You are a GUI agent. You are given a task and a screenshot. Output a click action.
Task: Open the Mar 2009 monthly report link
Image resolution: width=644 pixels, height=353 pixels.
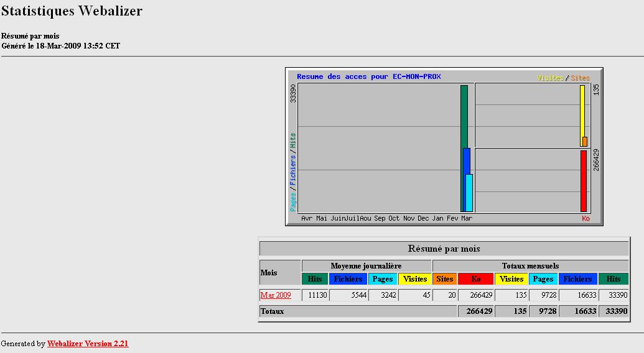click(276, 295)
